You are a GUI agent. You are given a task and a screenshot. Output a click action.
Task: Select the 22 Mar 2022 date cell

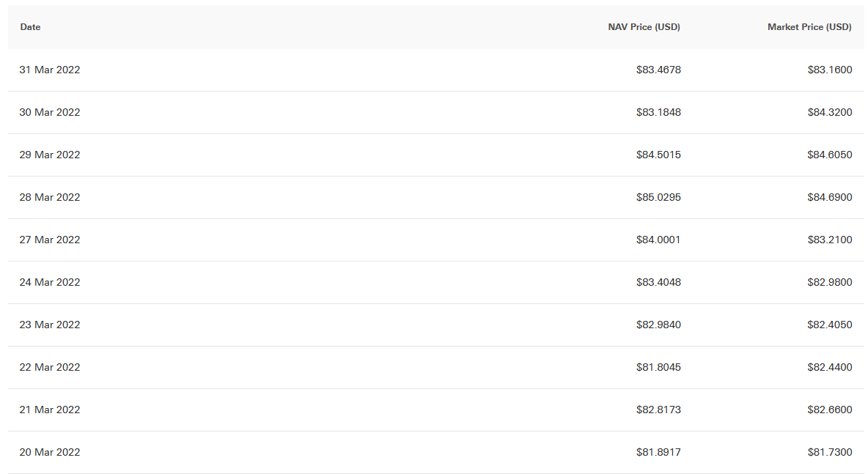pyautogui.click(x=50, y=367)
